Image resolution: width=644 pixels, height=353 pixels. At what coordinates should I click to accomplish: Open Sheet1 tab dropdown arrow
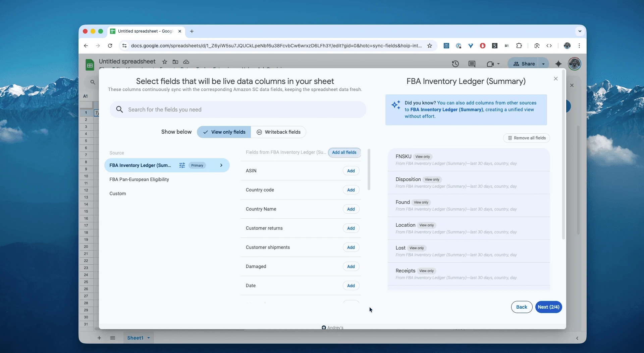pyautogui.click(x=149, y=338)
